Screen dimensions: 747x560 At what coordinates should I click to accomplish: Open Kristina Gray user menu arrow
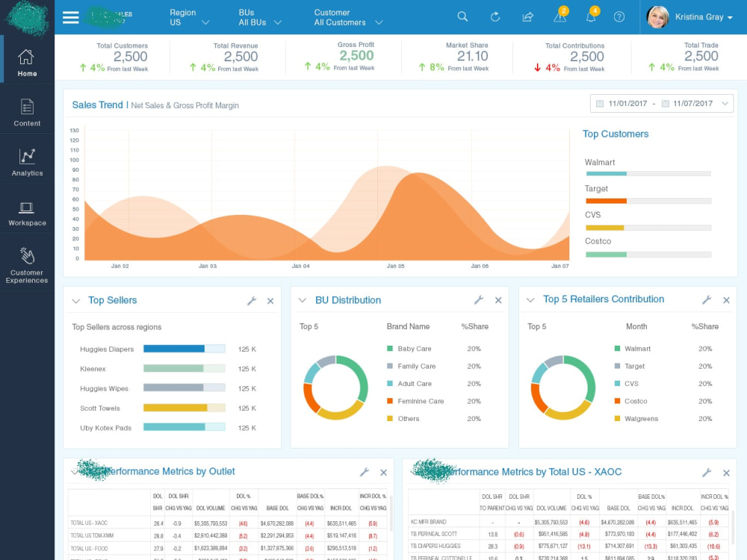click(x=730, y=18)
